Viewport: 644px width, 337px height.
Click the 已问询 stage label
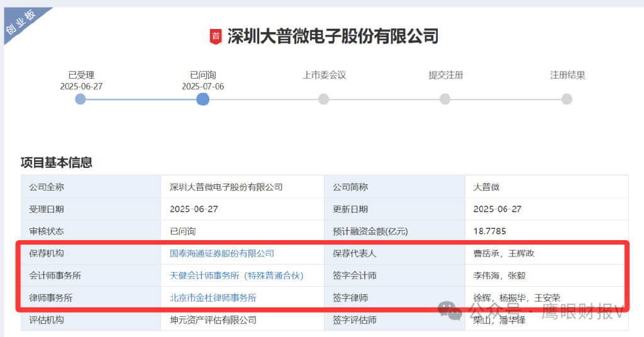203,75
